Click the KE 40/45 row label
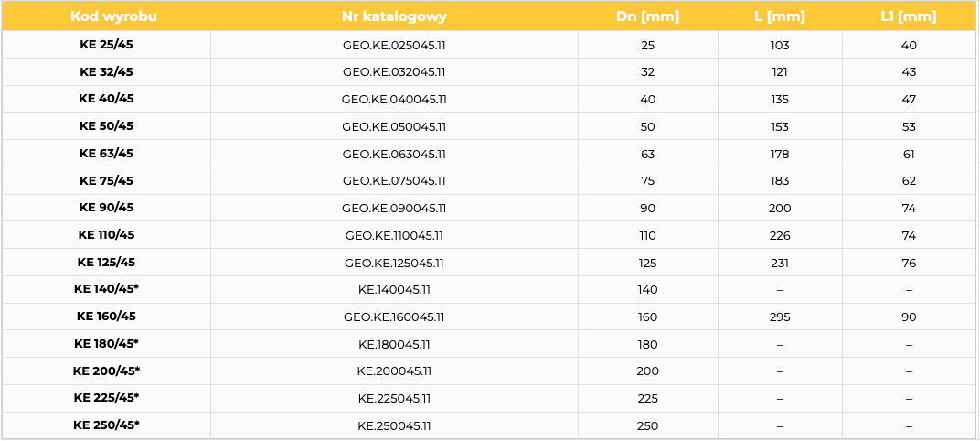 pyautogui.click(x=106, y=99)
